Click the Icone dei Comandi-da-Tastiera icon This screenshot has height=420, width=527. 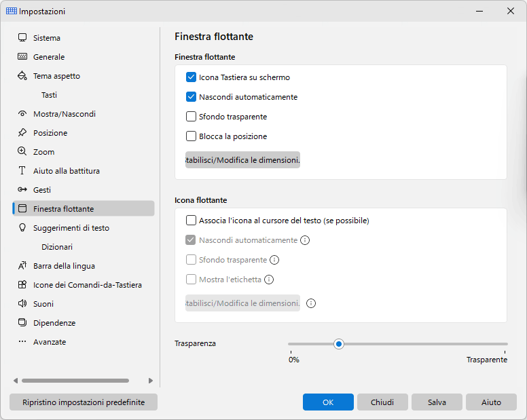(22, 285)
